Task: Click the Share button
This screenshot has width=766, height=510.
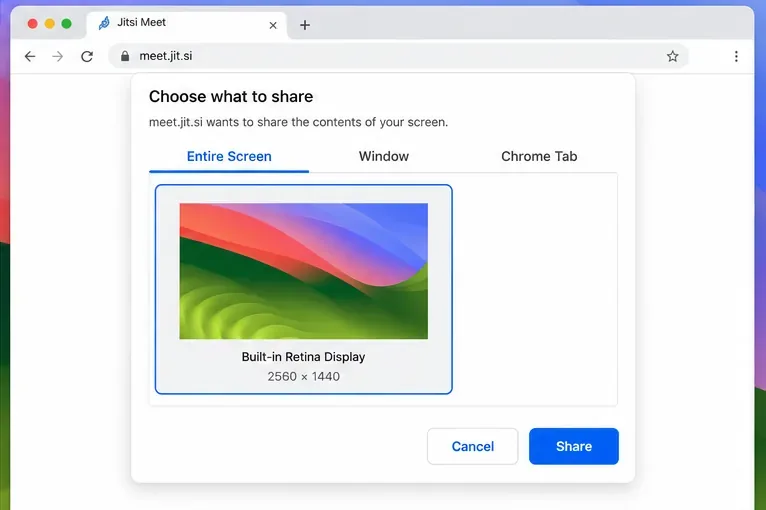Action: 574,446
